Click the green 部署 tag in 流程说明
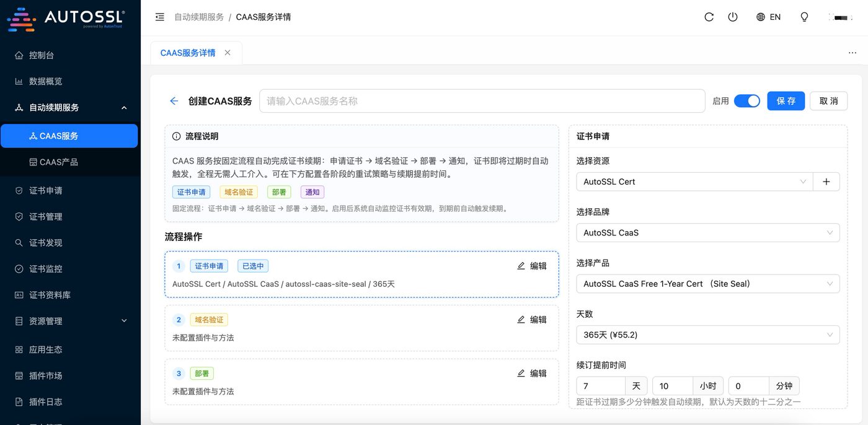 [x=279, y=192]
